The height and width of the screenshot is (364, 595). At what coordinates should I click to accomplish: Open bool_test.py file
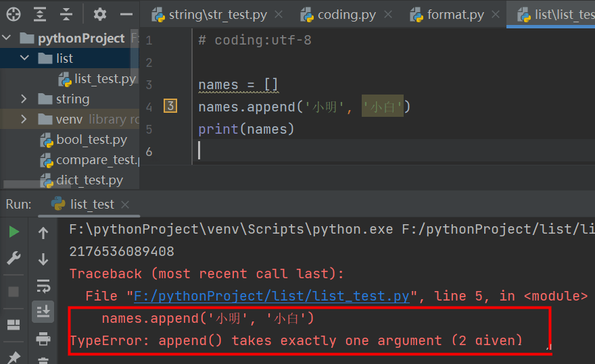(91, 140)
